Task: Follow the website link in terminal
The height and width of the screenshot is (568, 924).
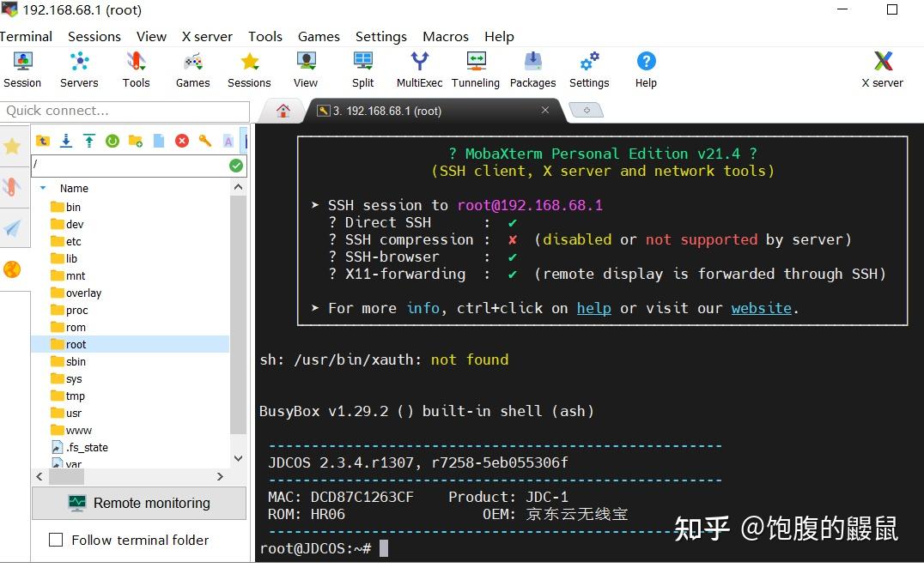Action: pos(761,308)
